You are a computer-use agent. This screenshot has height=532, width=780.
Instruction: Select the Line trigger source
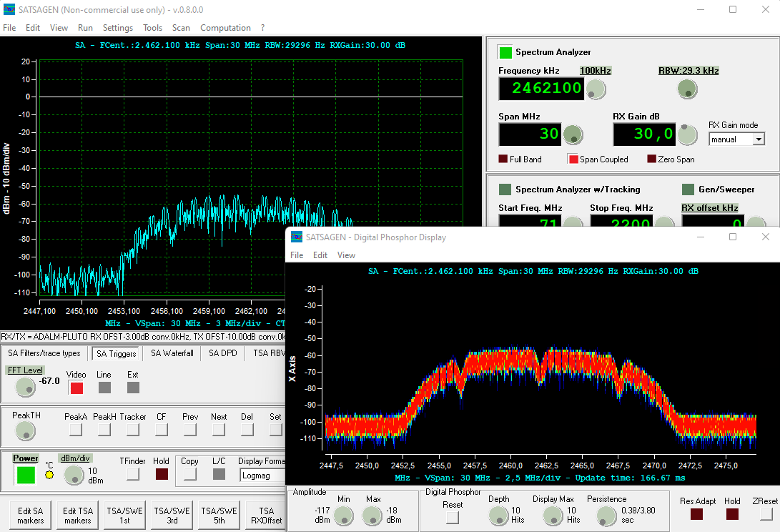pos(104,387)
